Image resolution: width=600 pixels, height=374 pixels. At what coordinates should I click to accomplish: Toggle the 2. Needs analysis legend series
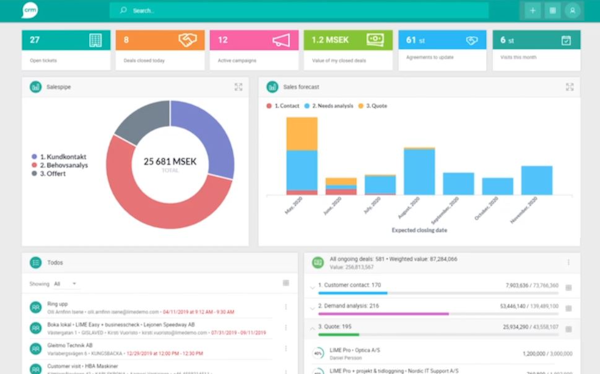(x=329, y=106)
